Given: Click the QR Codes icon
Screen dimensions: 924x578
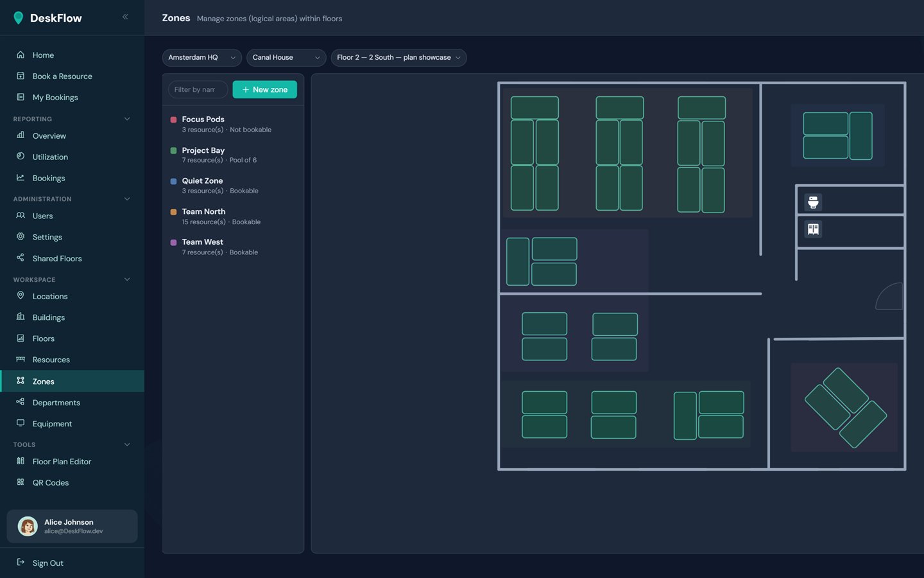Looking at the screenshot, I should click(21, 482).
